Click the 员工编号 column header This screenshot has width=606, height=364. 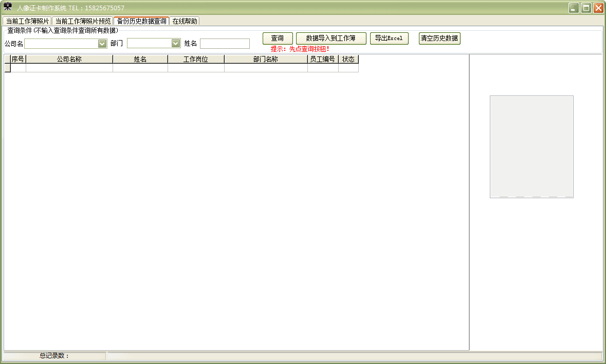(x=323, y=59)
